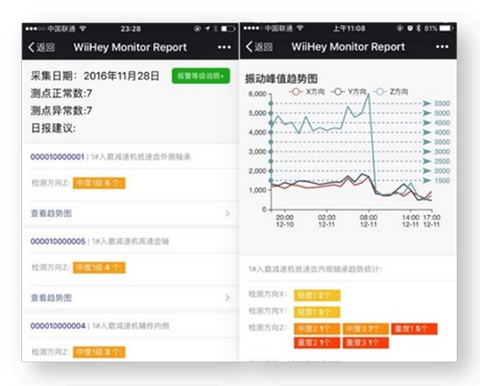The height and width of the screenshot is (386, 480).
Task: Tap the back arrow on the right trend chart screen
Action: tap(249, 47)
